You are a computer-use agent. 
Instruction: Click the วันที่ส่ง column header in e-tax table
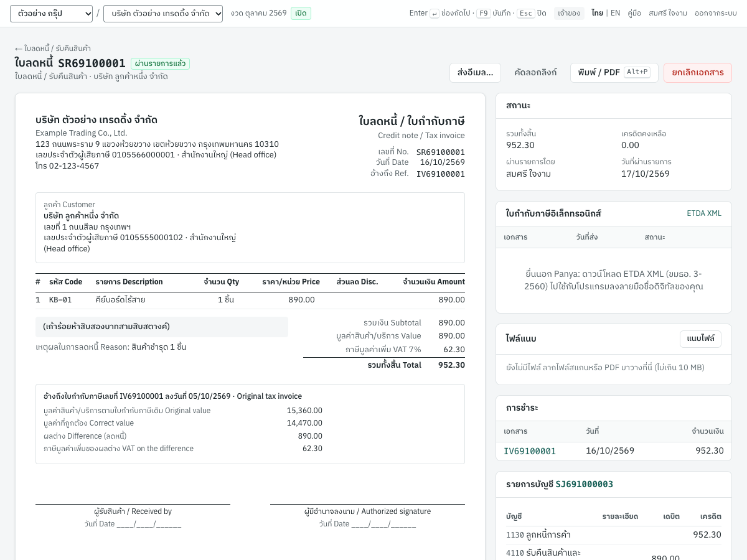[x=587, y=238]
